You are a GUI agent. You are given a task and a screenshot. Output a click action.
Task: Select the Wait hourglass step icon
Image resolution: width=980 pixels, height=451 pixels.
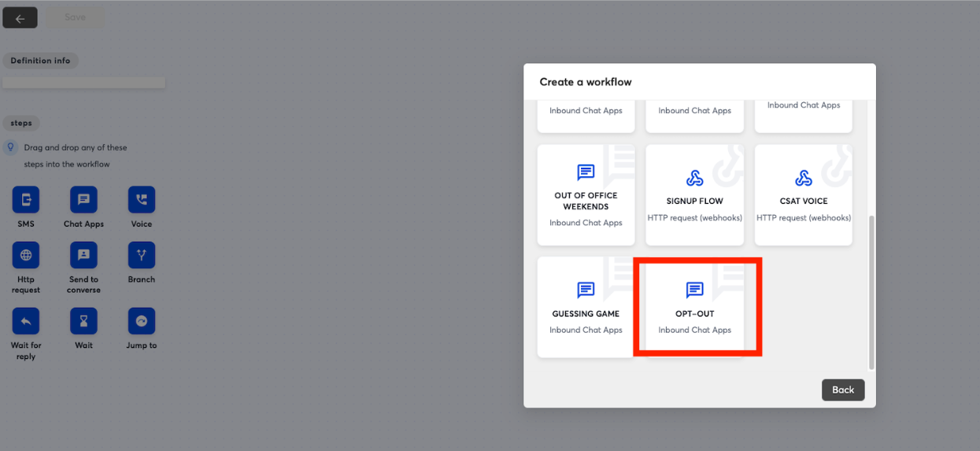click(x=83, y=321)
